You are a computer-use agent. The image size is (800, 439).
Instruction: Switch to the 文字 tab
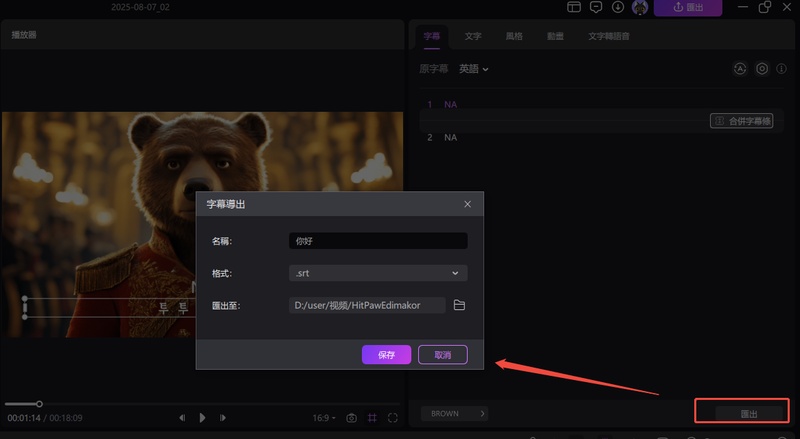tap(473, 36)
